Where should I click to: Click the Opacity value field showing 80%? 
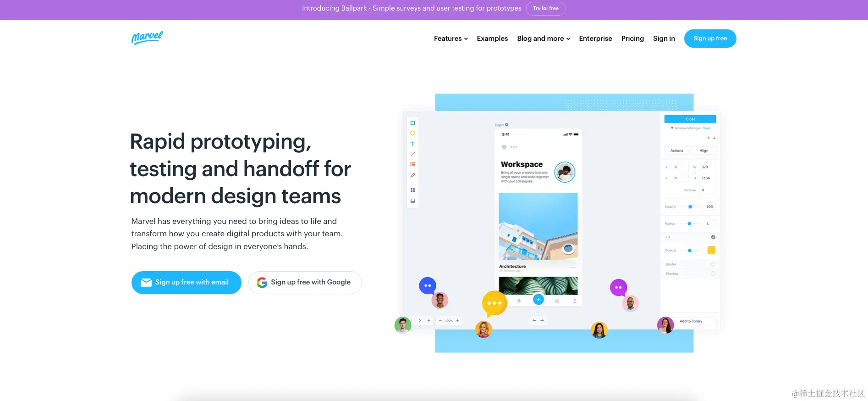click(x=709, y=207)
